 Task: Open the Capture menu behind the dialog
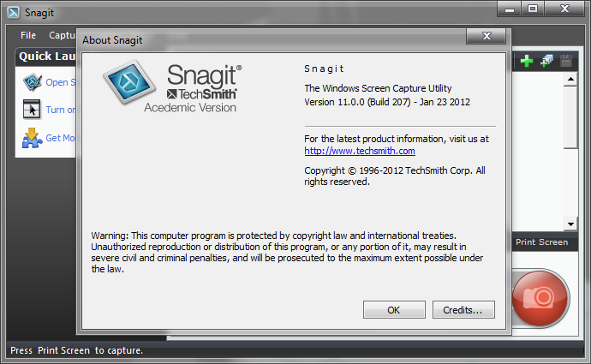pyautogui.click(x=63, y=35)
